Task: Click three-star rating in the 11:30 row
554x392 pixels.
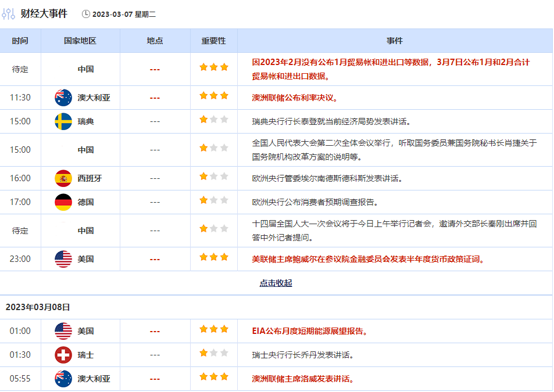Action: (x=213, y=96)
